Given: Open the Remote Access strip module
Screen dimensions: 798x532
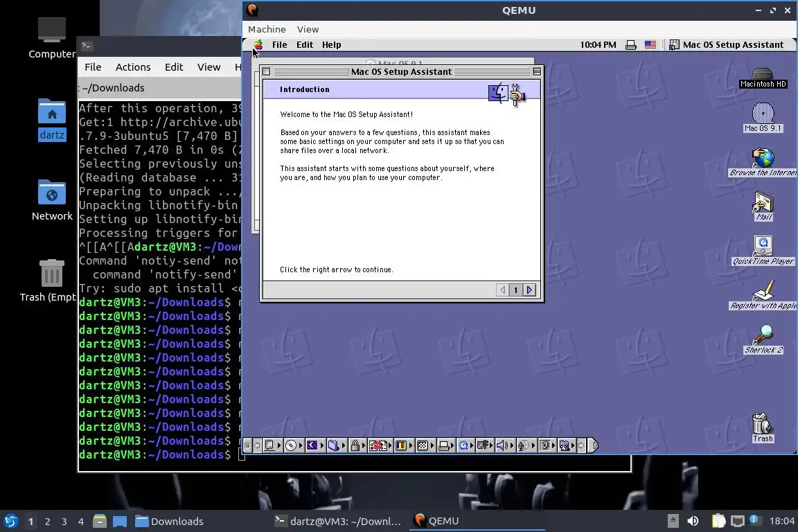Looking at the screenshot, I should click(485, 445).
